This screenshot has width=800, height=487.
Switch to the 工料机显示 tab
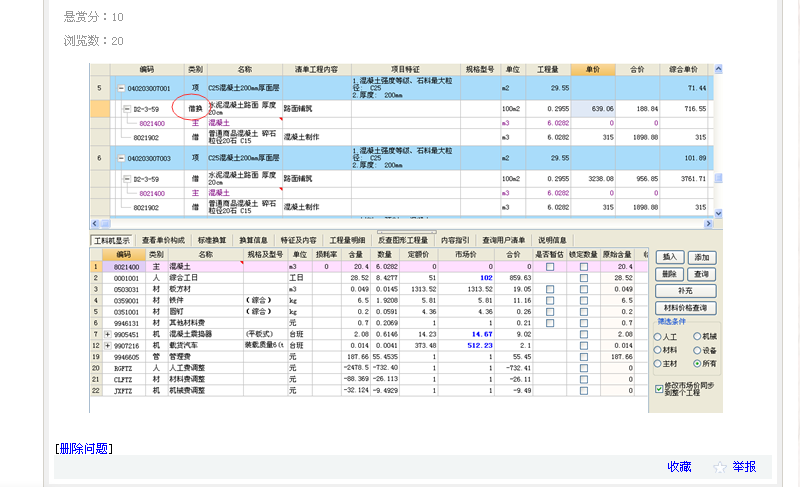112,240
